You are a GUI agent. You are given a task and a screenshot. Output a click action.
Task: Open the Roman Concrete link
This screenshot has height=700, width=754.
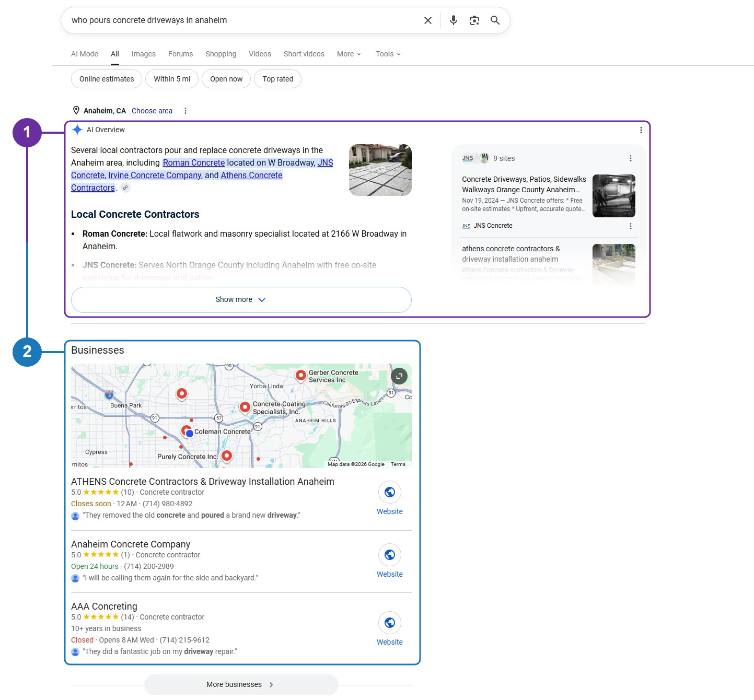pos(194,162)
